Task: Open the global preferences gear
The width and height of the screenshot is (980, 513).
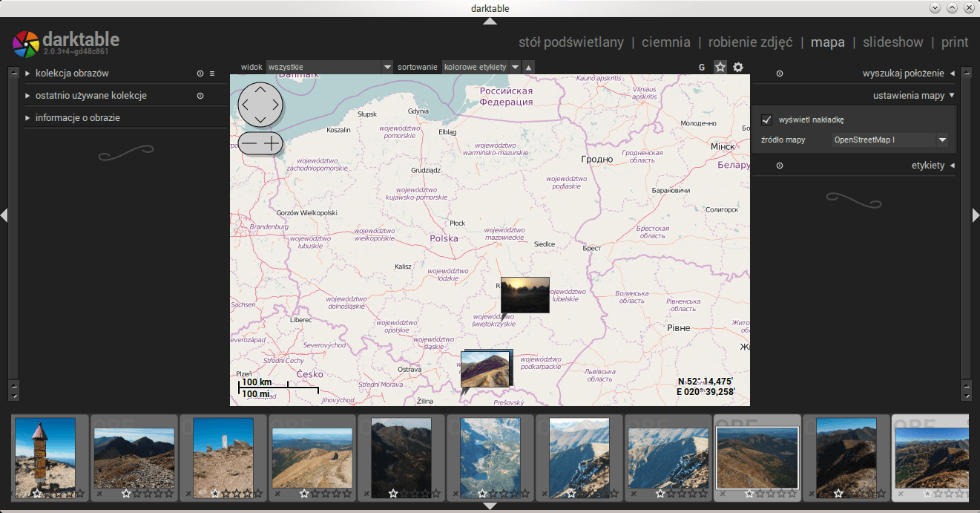Action: click(x=738, y=67)
